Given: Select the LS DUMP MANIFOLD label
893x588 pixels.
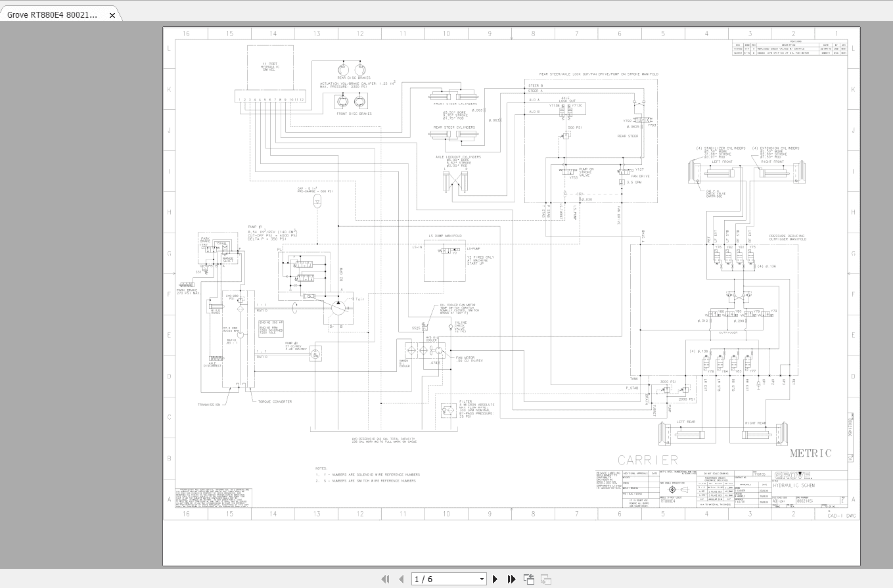Looking at the screenshot, I should (445, 235).
